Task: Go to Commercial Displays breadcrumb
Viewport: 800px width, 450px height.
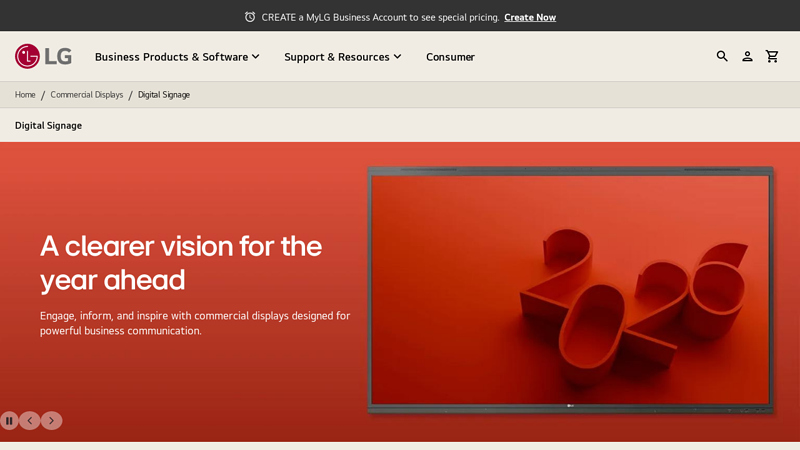Action: click(87, 95)
